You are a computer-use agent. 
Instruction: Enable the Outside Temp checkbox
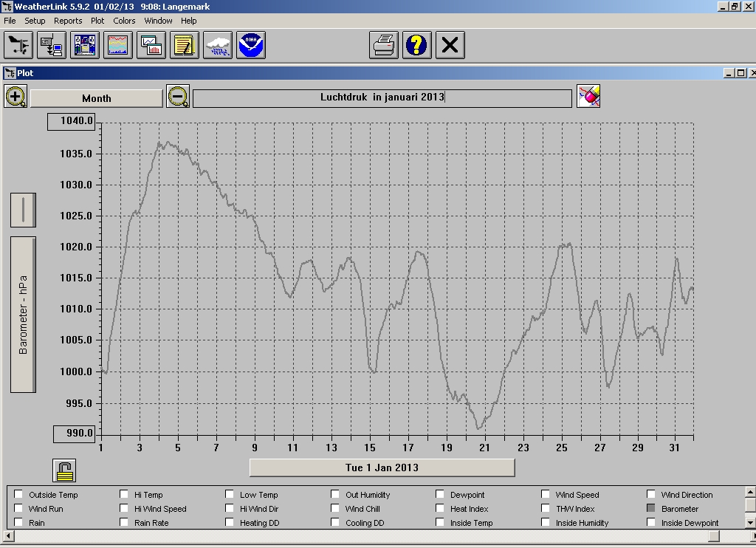click(x=18, y=494)
